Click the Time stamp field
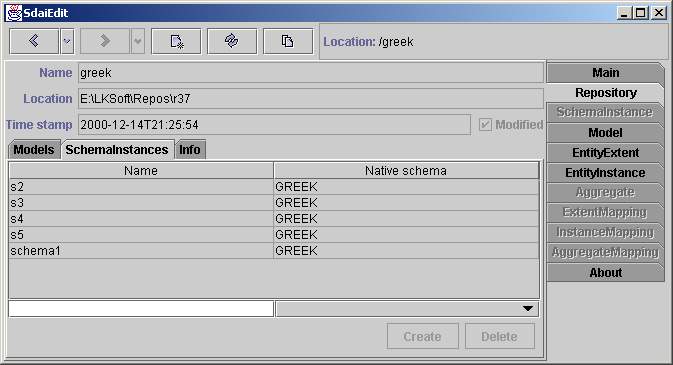The image size is (673, 365). 274,125
